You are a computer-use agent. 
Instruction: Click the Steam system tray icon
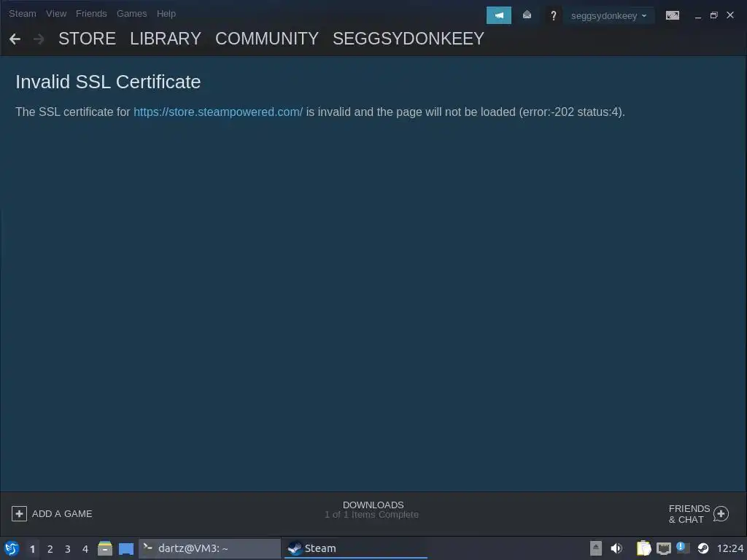[x=703, y=548]
